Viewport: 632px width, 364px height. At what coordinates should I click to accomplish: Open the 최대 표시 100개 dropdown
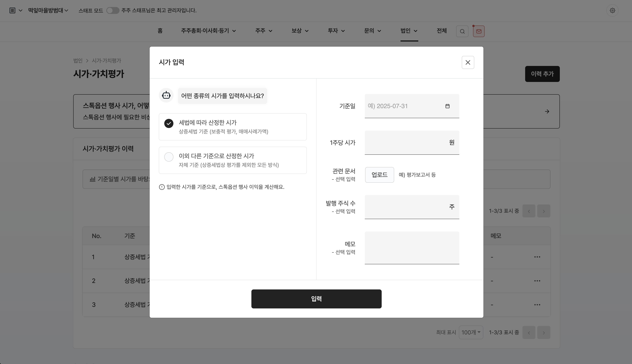(x=471, y=332)
